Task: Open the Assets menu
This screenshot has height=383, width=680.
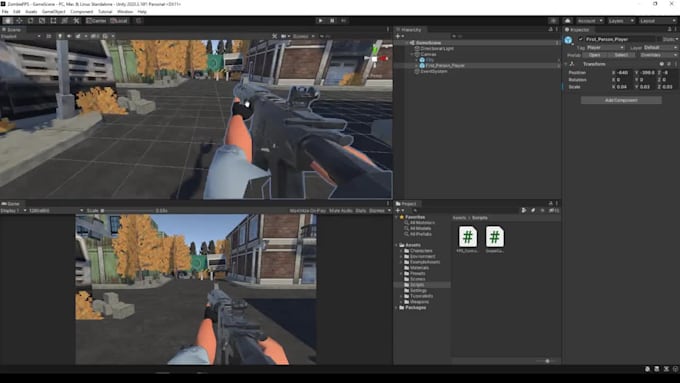Action: click(x=31, y=12)
